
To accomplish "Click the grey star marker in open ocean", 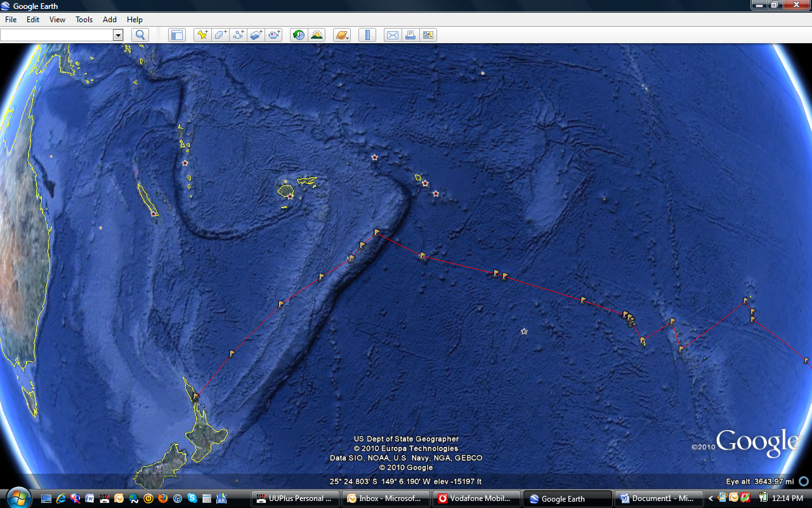I will pos(524,331).
